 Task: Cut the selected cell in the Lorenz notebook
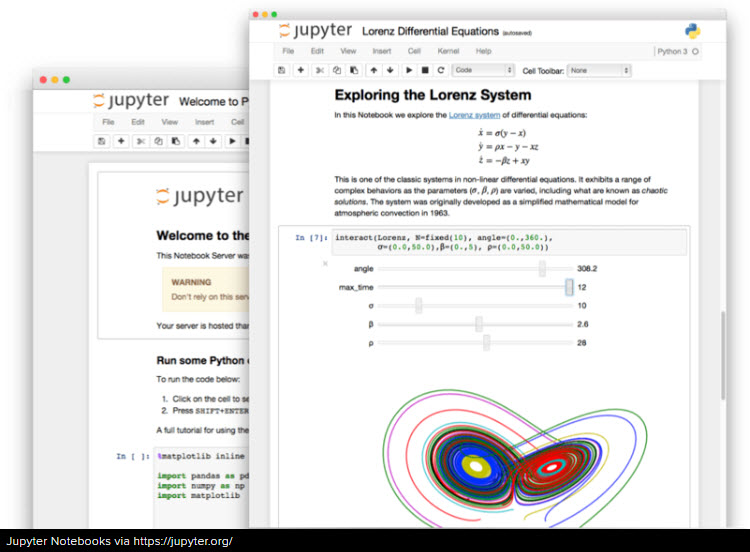coord(320,70)
